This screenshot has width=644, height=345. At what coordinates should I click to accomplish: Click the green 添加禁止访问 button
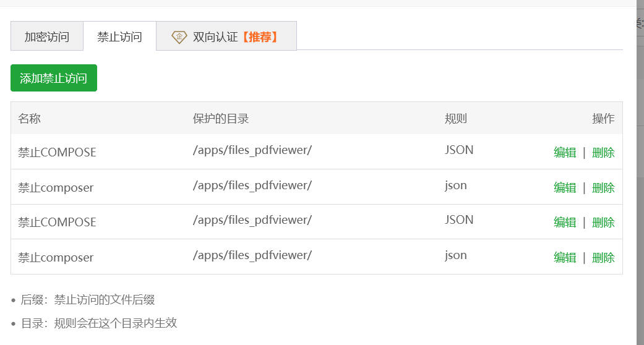pos(54,78)
